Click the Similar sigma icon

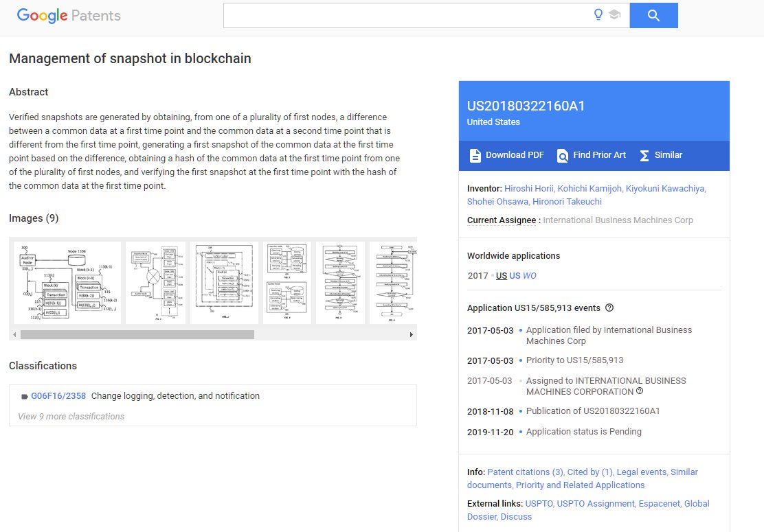[644, 156]
